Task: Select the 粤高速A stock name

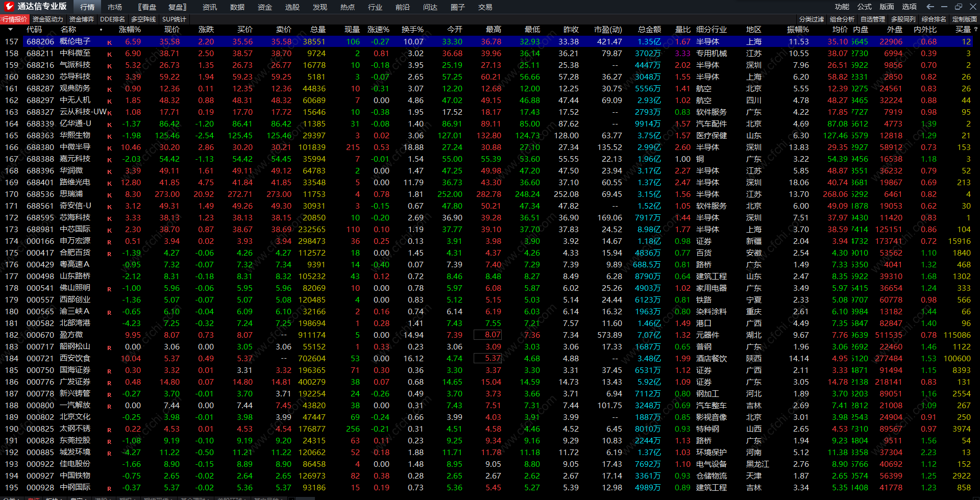Action: click(x=75, y=265)
